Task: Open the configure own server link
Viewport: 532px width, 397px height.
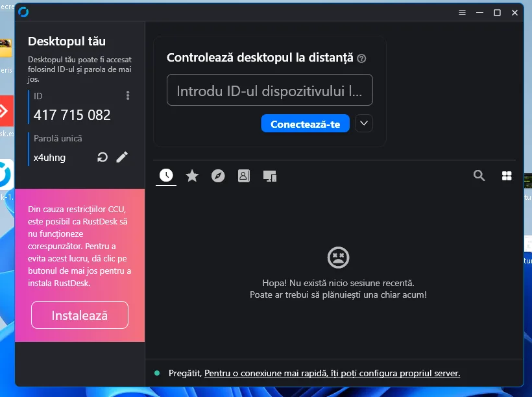Action: (332, 373)
